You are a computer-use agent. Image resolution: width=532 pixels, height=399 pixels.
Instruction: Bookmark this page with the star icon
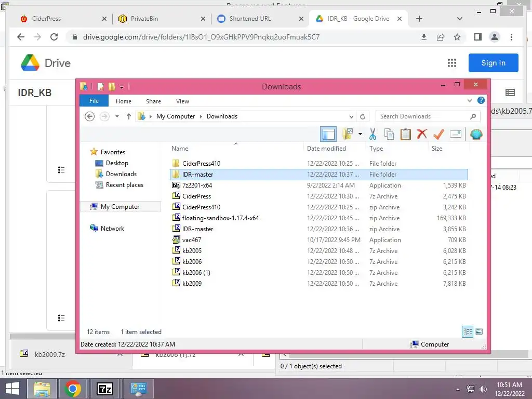click(x=457, y=37)
